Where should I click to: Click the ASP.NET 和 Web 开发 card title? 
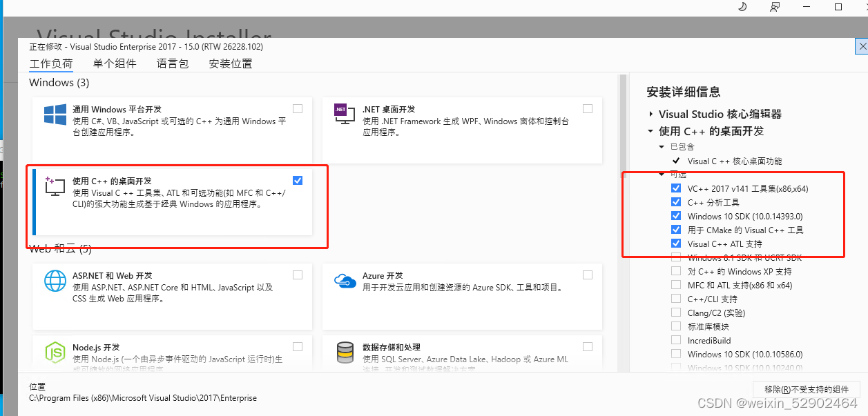[113, 275]
